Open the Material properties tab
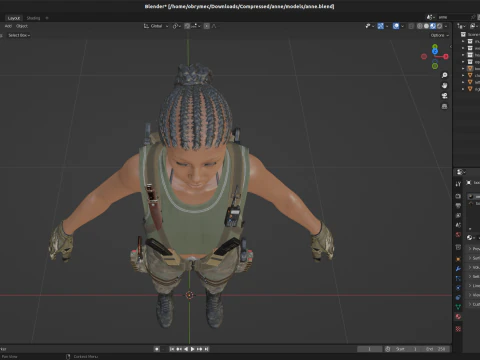The image size is (480, 360). coord(458,316)
